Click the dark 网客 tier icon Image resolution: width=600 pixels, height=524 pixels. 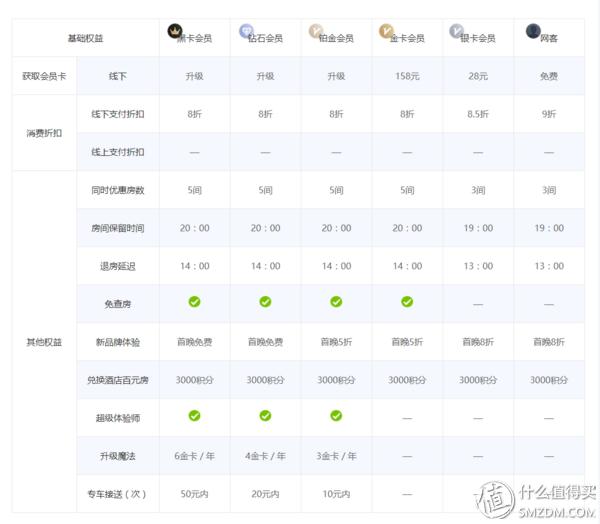click(533, 31)
